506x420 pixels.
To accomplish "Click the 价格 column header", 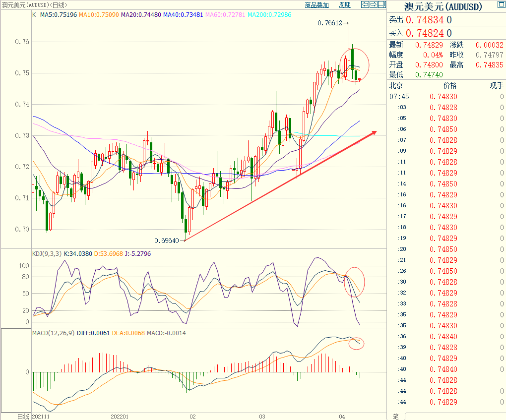I will (x=450, y=85).
